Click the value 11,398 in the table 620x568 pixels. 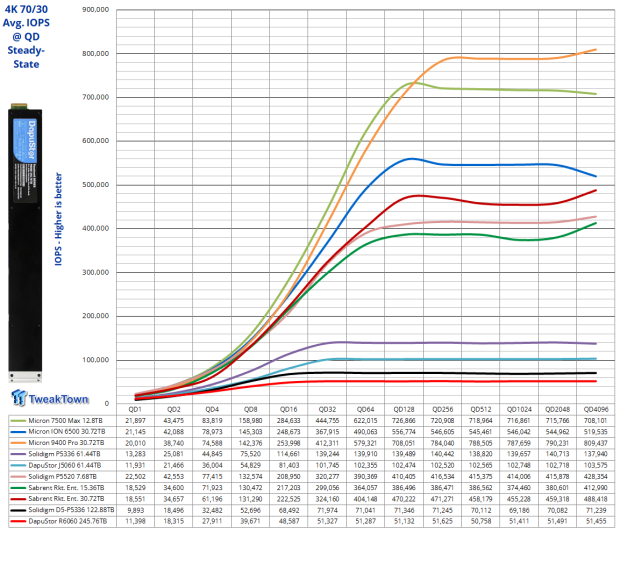[x=135, y=521]
